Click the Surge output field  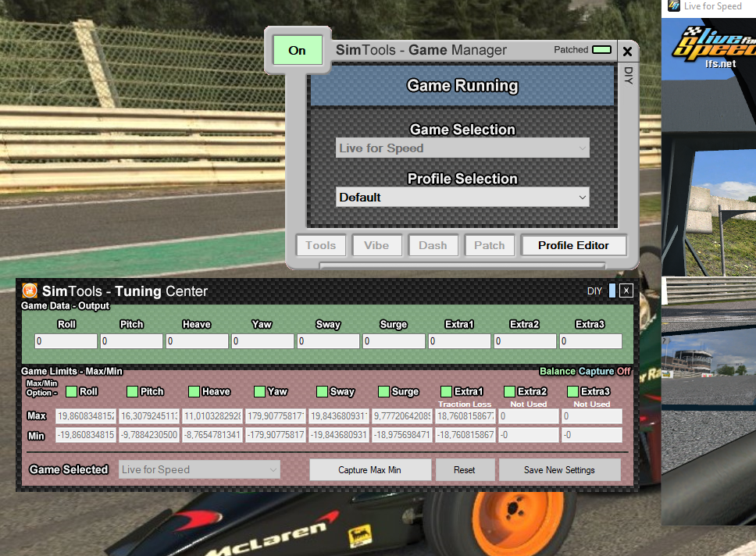[394, 341]
